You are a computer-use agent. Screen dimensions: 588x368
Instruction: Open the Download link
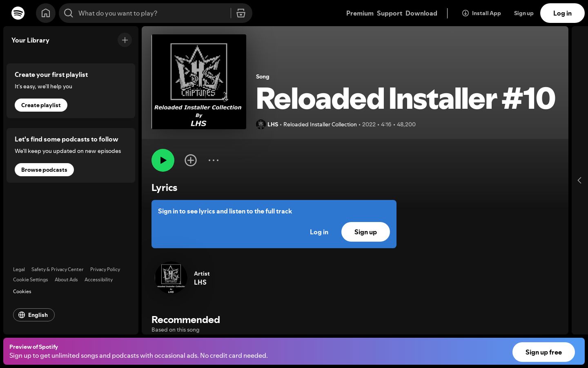click(421, 13)
